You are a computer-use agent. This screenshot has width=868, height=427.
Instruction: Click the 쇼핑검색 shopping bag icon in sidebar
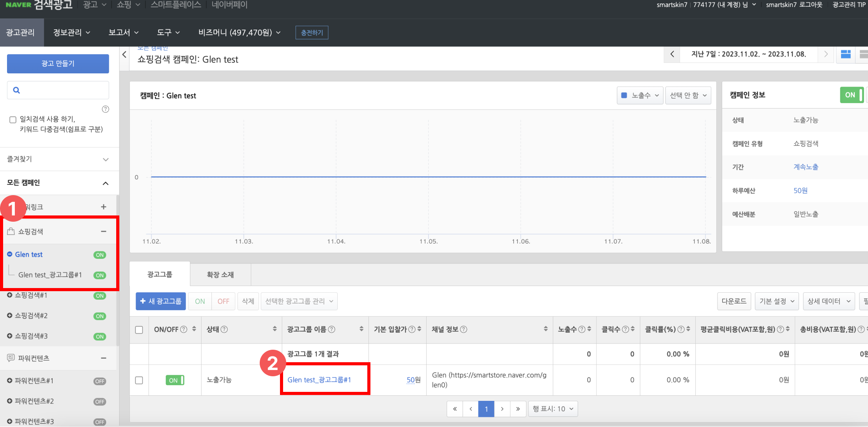coord(10,231)
